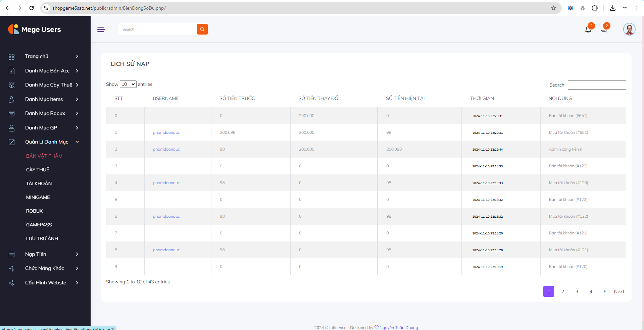The image size is (644, 330).
Task: Select the MINIGAME submenu item
Action: click(x=38, y=197)
